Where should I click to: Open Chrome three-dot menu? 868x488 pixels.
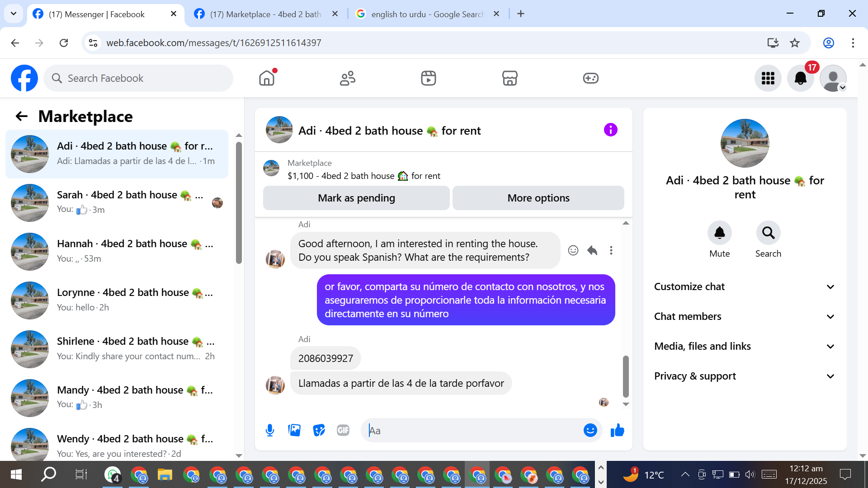pyautogui.click(x=853, y=43)
